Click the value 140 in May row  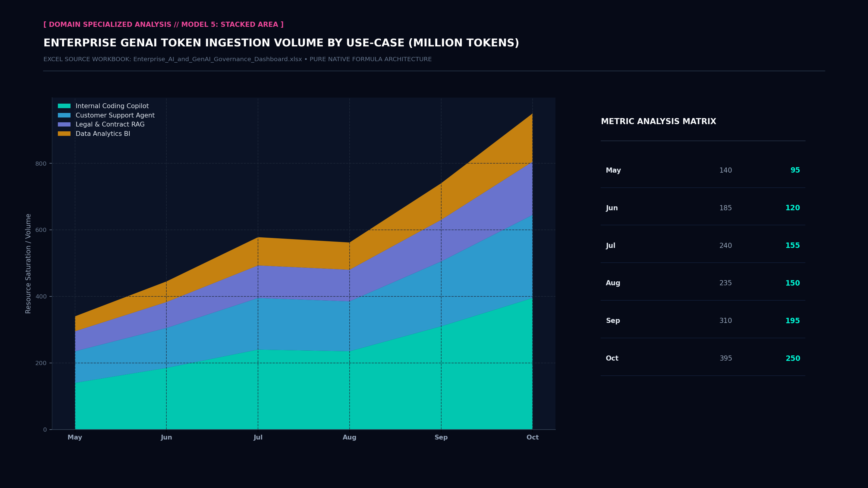pos(725,170)
